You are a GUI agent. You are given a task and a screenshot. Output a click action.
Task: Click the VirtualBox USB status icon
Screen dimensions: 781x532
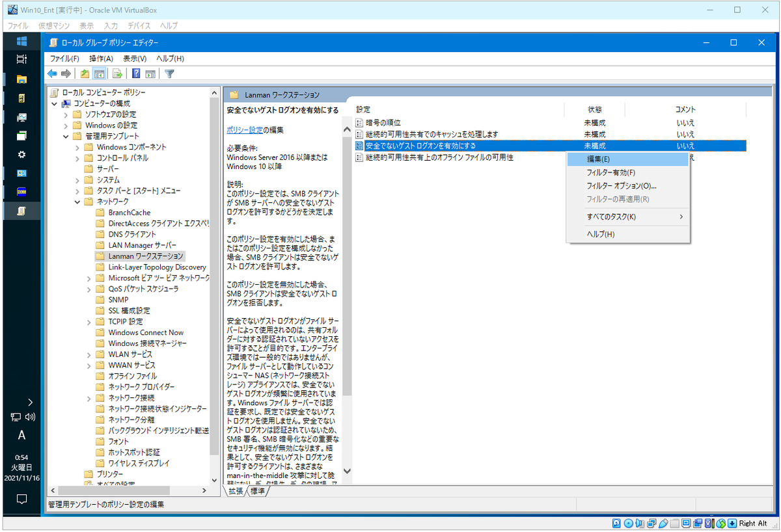(x=663, y=523)
